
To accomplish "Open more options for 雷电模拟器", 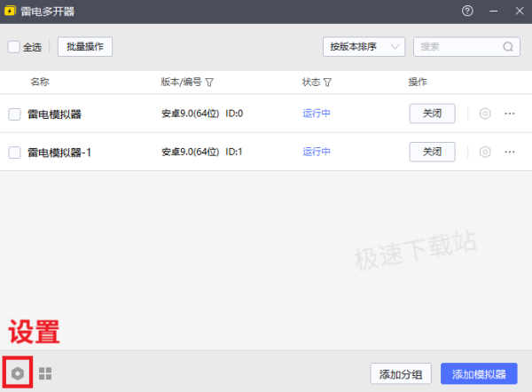I will pos(510,114).
